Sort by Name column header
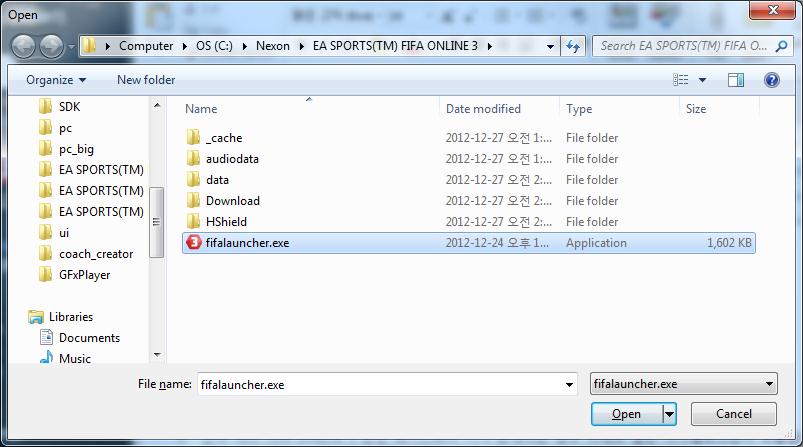Image resolution: width=803 pixels, height=447 pixels. (x=201, y=109)
